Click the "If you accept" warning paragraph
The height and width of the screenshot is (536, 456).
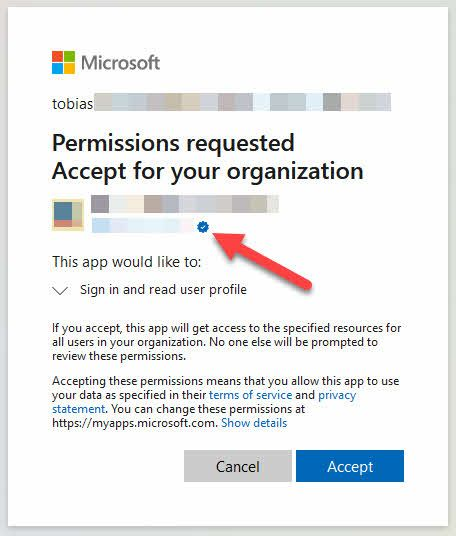click(x=226, y=342)
